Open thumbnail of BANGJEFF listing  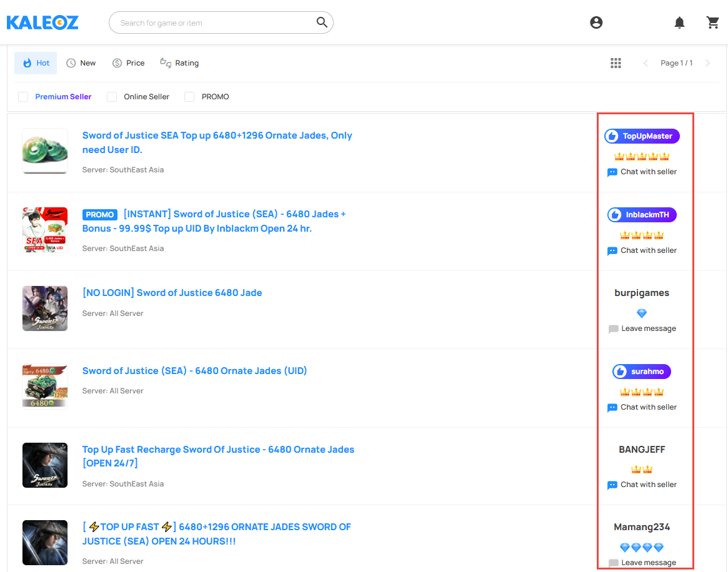click(x=45, y=465)
